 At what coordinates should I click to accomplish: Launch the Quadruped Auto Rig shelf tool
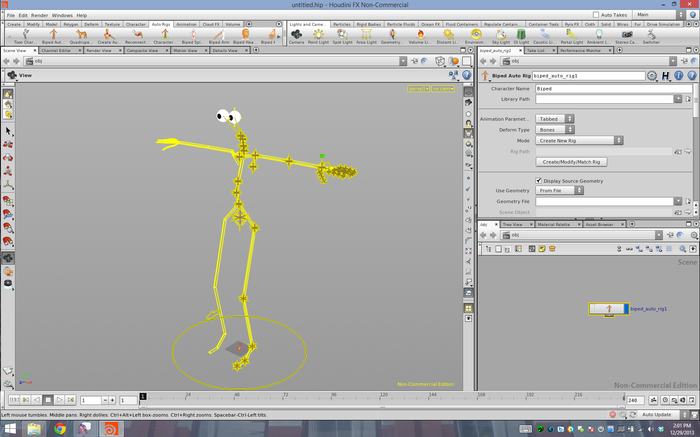pos(81,36)
